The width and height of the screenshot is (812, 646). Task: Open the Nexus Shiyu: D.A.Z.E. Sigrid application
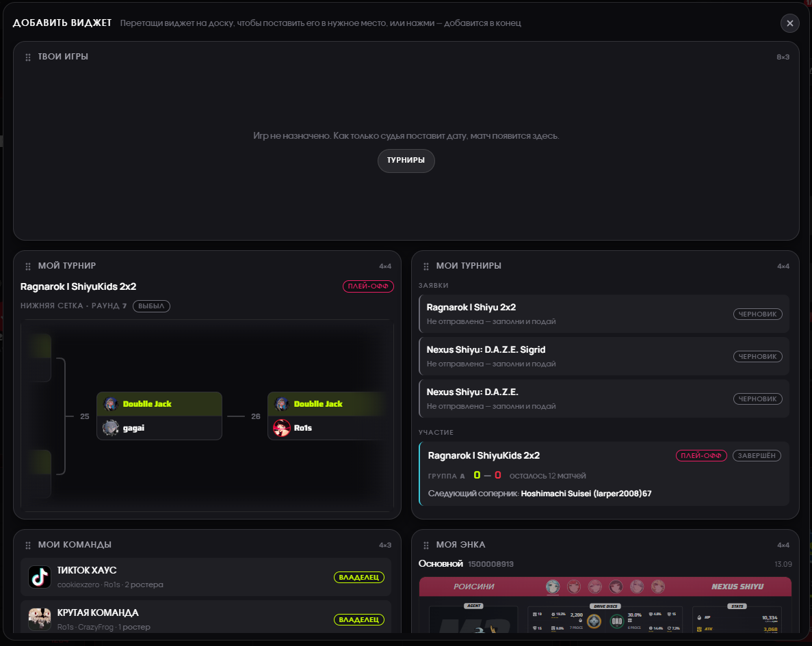(x=604, y=356)
